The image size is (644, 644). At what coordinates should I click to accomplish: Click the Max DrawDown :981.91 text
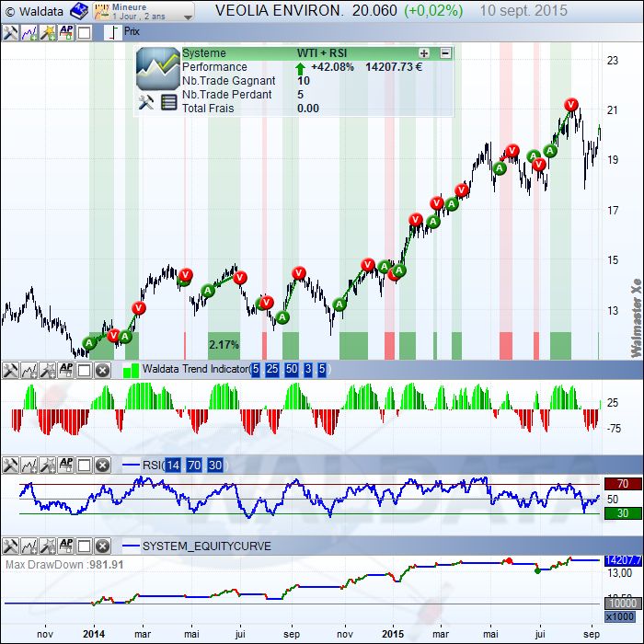coord(64,565)
